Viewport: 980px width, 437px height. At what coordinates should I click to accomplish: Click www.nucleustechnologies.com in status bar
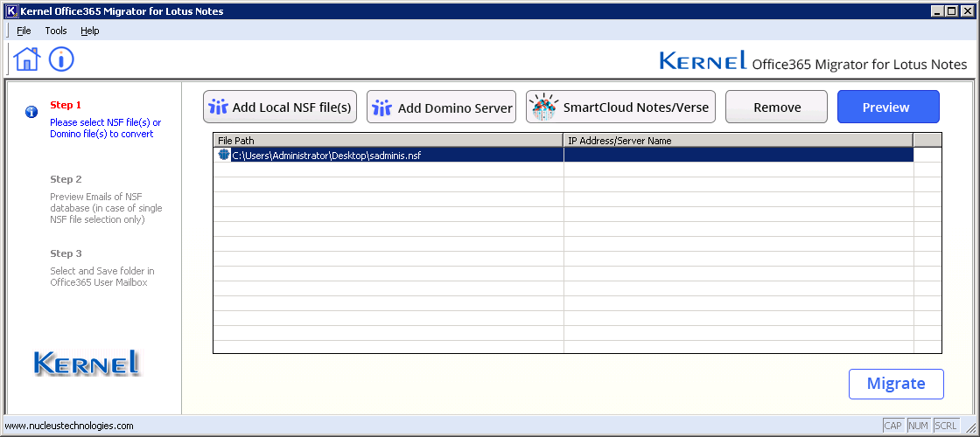click(x=69, y=426)
